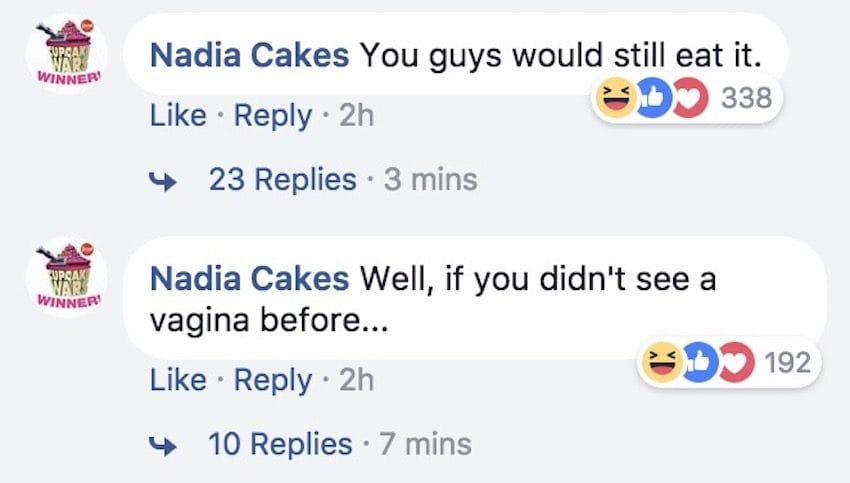This screenshot has height=483, width=850.
Task: Expand the 23 Replies thread
Action: pyautogui.click(x=282, y=179)
